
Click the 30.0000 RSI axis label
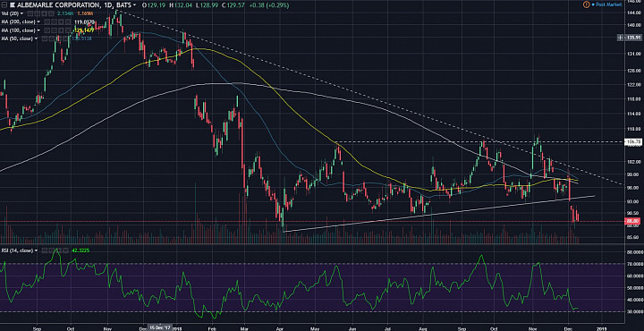pos(634,312)
